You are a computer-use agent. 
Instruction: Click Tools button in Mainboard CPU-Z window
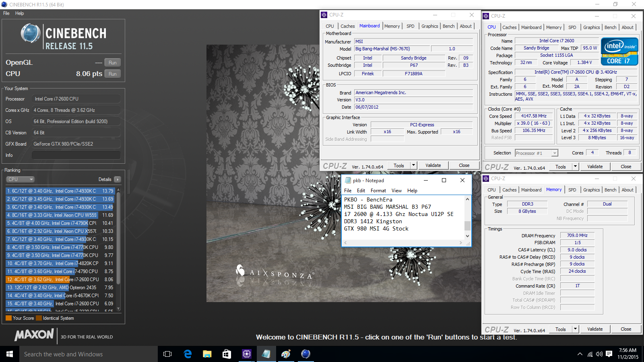(399, 165)
